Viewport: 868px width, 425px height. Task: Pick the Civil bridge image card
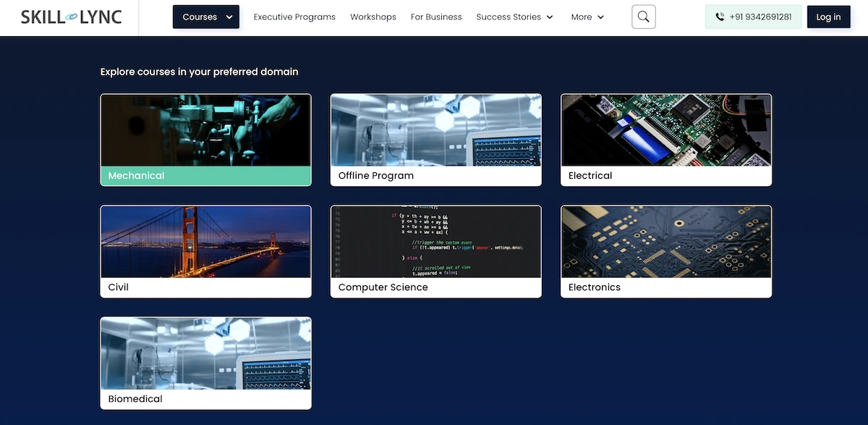205,242
